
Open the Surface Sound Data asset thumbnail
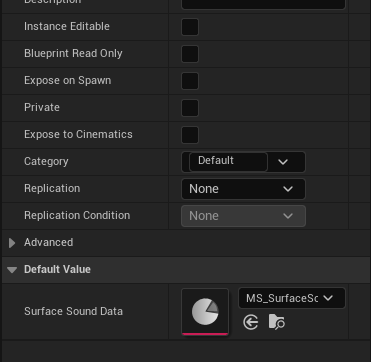pyautogui.click(x=205, y=312)
